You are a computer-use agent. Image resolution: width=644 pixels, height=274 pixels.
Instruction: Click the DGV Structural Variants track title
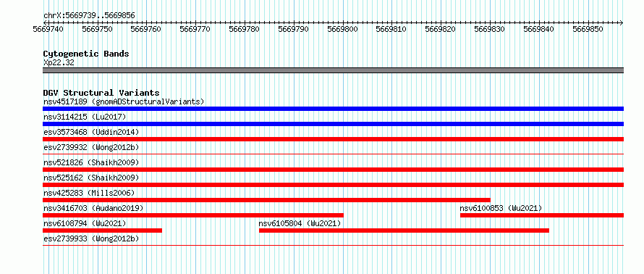tap(101, 93)
